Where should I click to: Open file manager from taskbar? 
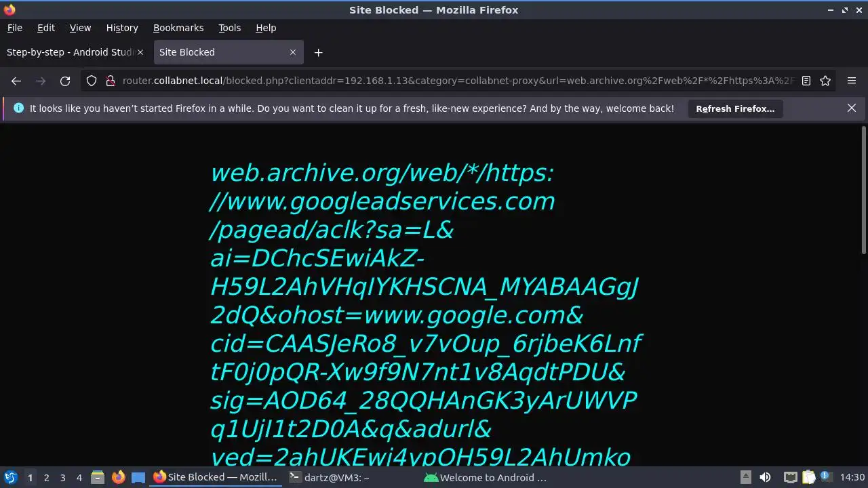tap(98, 477)
